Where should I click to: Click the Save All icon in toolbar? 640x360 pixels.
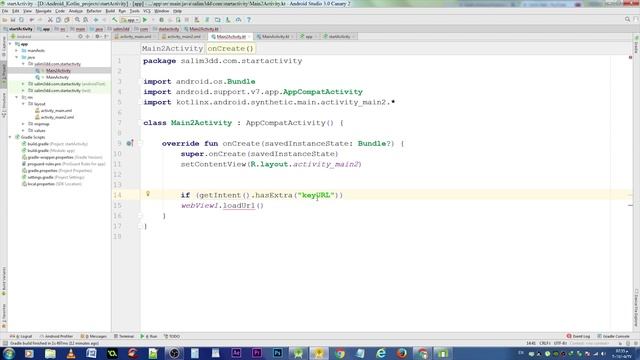tap(13, 20)
